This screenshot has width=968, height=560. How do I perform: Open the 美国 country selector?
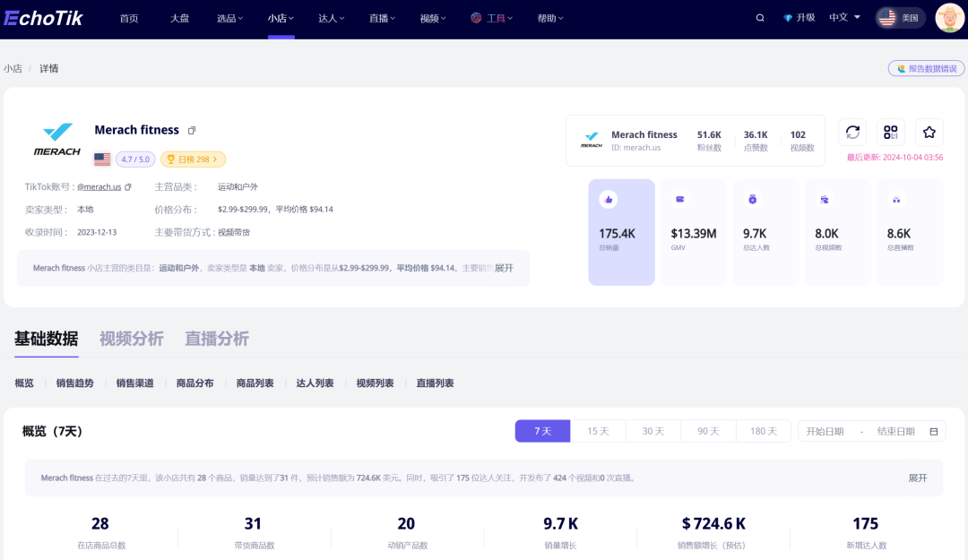click(900, 18)
